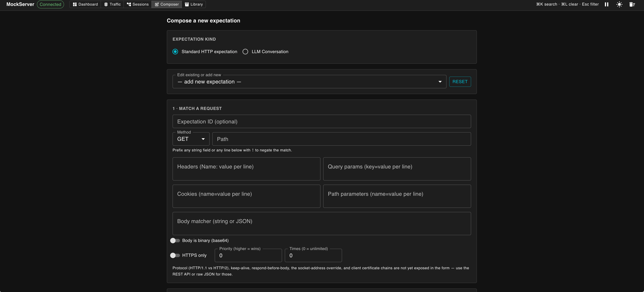Click the Dashboard grid icon

pos(74,4)
